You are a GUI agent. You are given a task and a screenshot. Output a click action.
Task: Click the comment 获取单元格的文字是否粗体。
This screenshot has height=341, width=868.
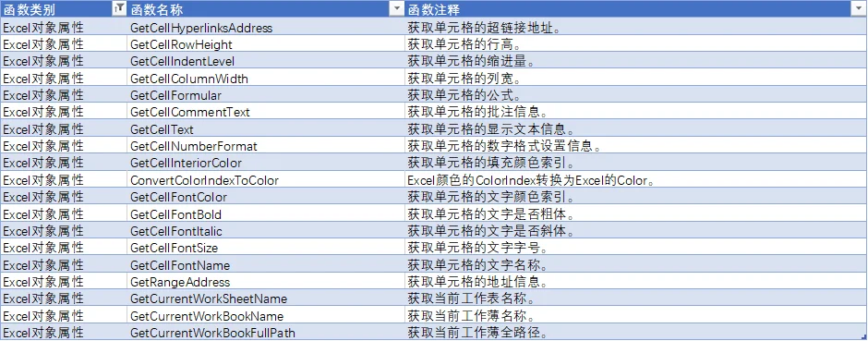coord(490,214)
